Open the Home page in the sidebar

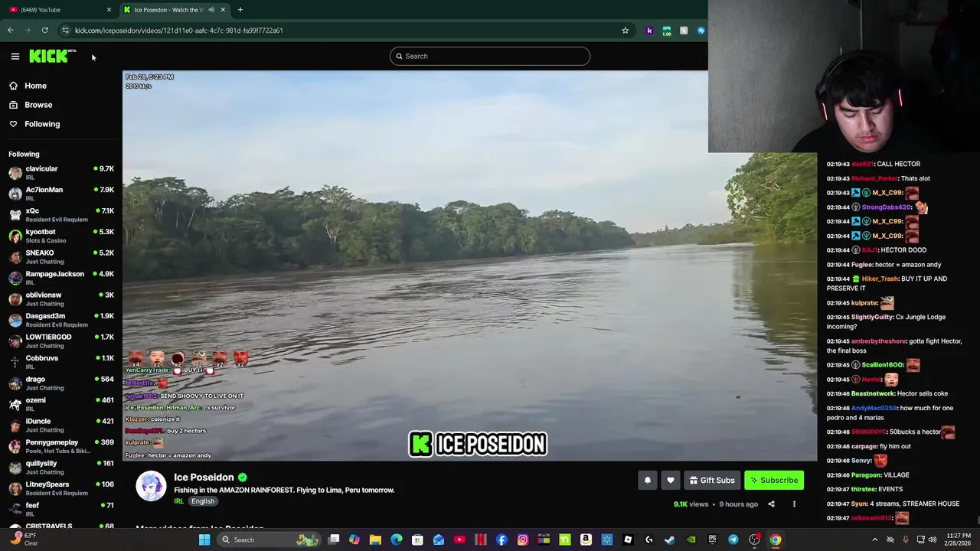click(35, 86)
